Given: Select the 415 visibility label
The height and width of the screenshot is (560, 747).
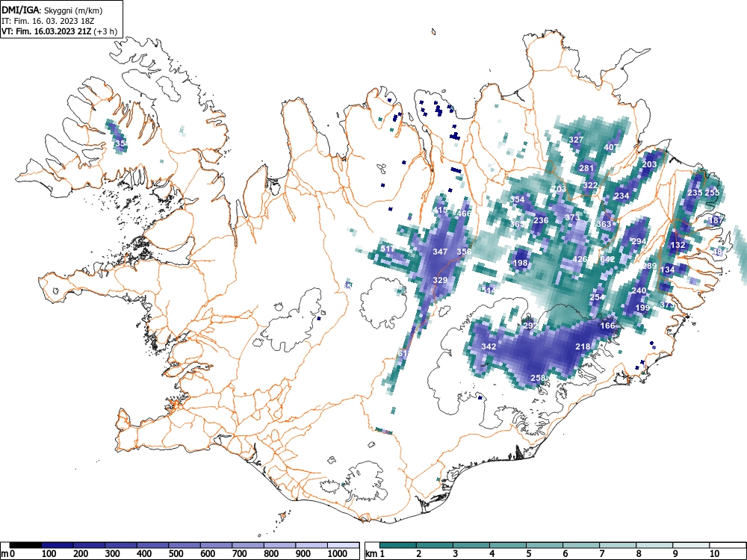Looking at the screenshot, I should pos(440,210).
